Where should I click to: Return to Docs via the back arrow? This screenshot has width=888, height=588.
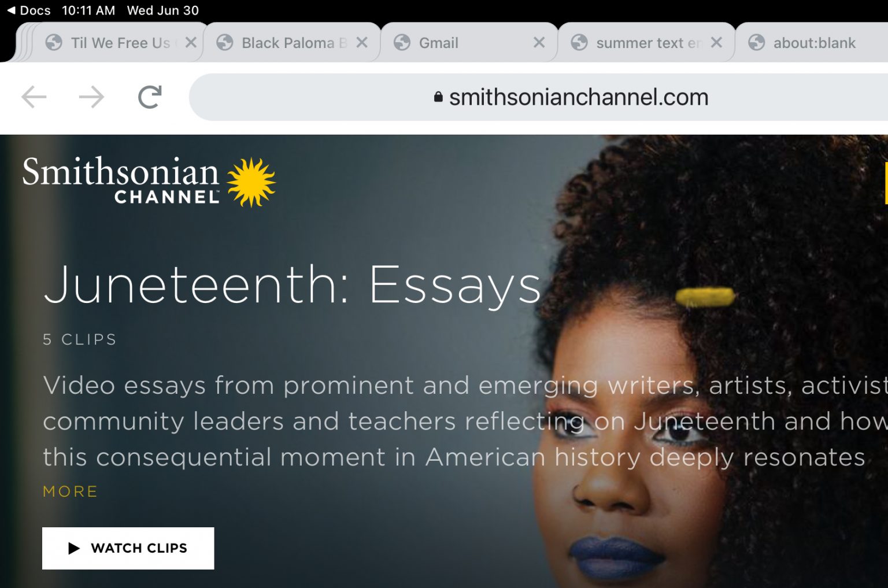click(11, 10)
